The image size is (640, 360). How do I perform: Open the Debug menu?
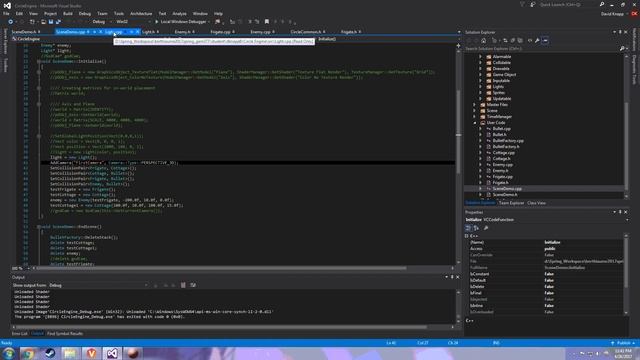point(85,13)
